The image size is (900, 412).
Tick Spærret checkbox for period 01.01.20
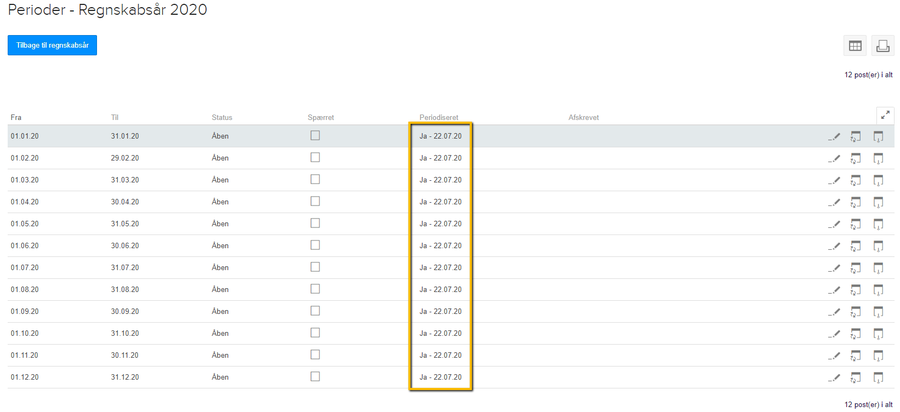point(315,135)
